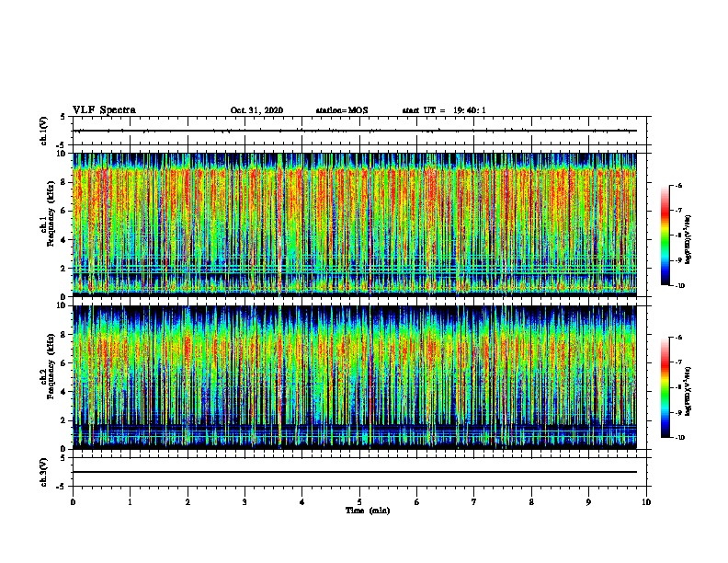Click time axis tick label "4"
The height and width of the screenshot is (563, 728).
[301, 502]
